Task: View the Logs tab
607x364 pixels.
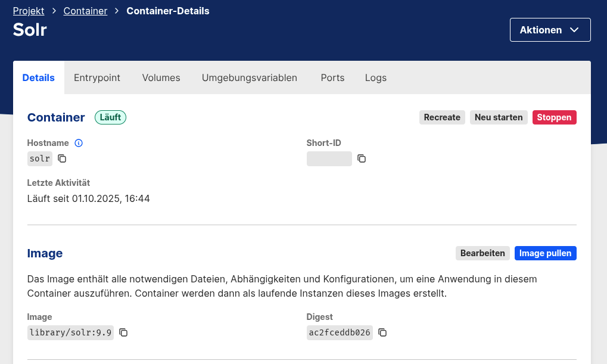Action: pyautogui.click(x=376, y=77)
